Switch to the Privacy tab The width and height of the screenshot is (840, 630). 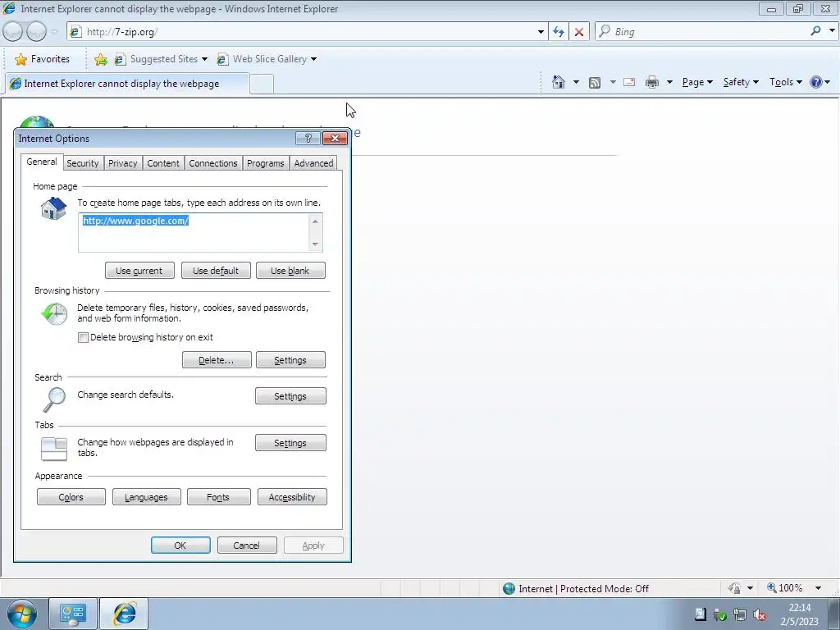point(123,163)
